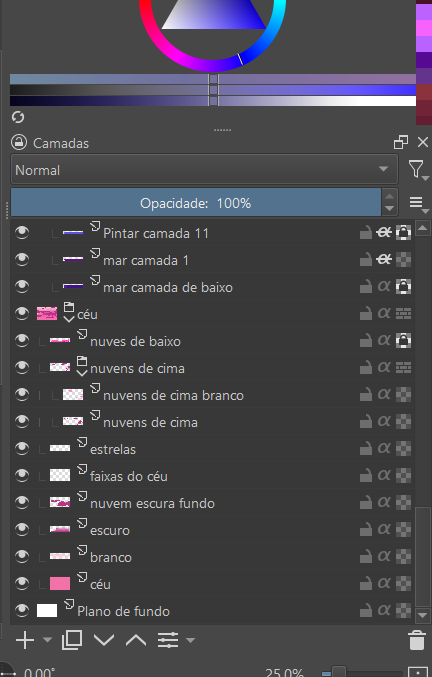Toggle lock on Plano de fundo layer
This screenshot has height=677, width=432.
366,611
